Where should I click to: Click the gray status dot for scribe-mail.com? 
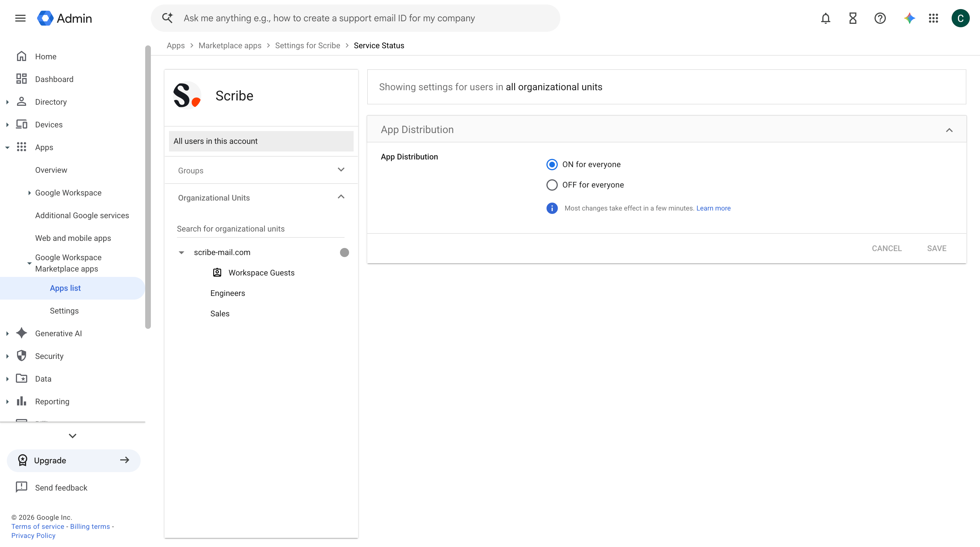point(344,253)
